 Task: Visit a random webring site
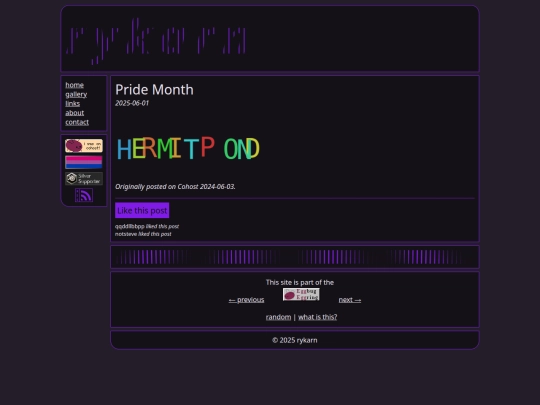coord(278,317)
